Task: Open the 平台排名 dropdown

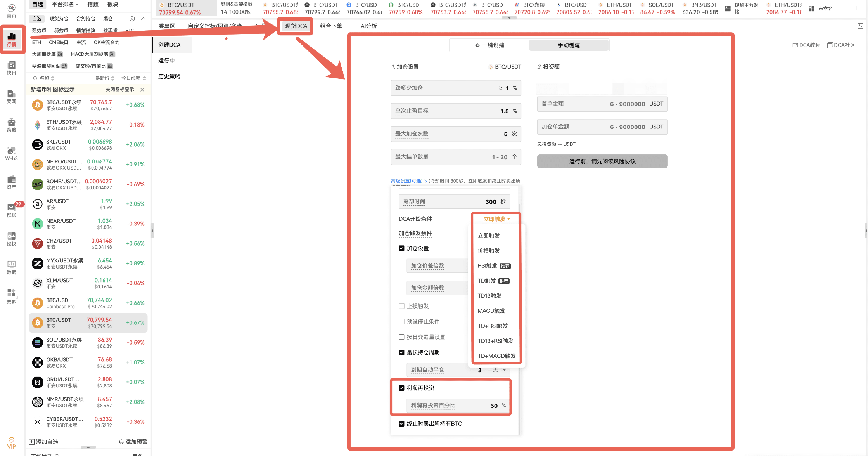Action: pyautogui.click(x=64, y=5)
